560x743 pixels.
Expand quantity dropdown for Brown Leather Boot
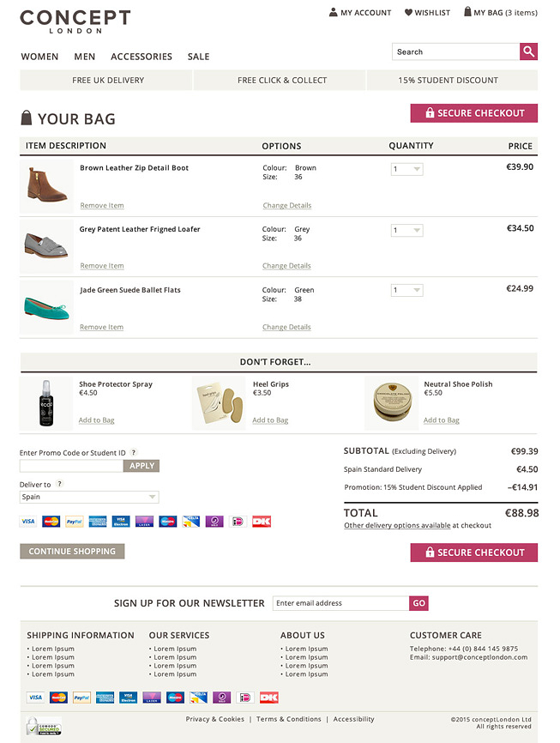point(406,169)
